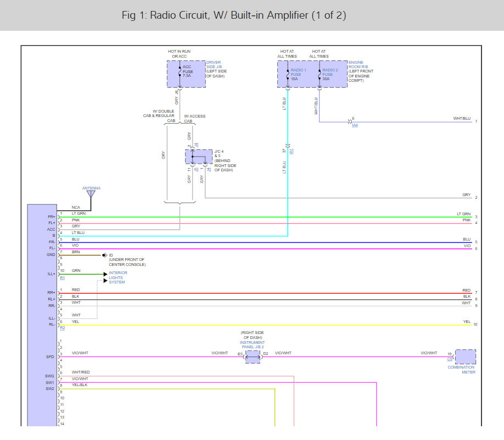The width and height of the screenshot is (504, 440).
Task: Open the IA1 connector link
Action: [x=291, y=151]
